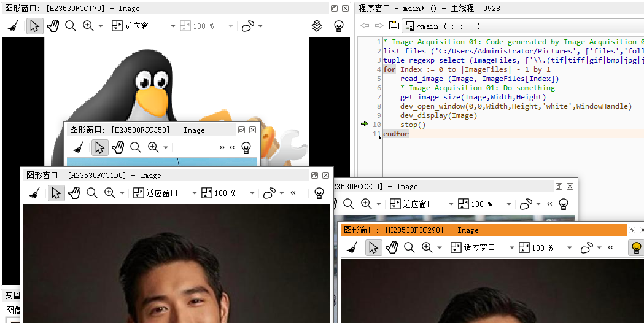
Task: Click the dev_open_window code line 8
Action: pyautogui.click(x=516, y=106)
